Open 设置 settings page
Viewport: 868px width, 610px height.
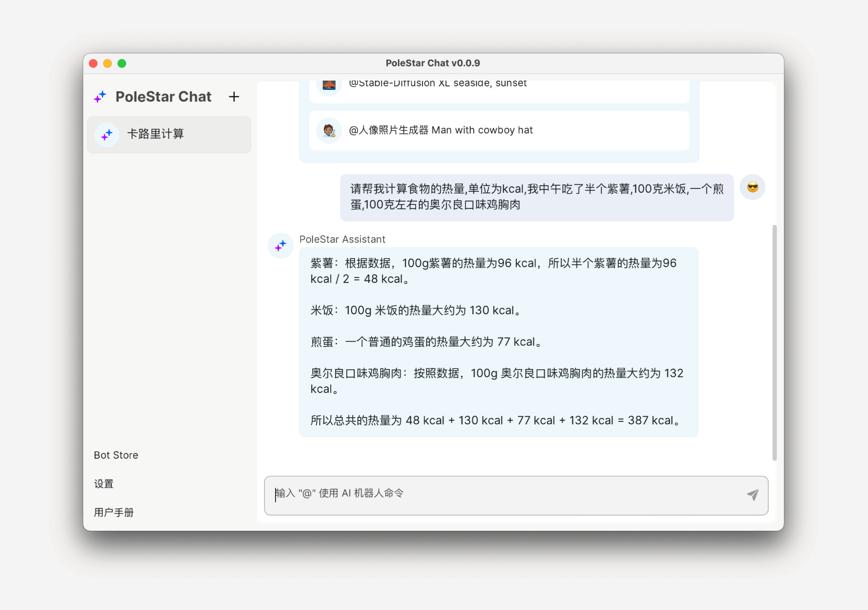click(104, 484)
